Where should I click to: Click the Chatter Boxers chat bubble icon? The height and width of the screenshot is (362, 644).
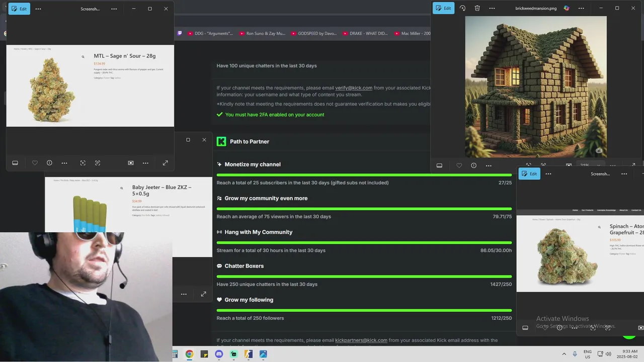click(x=219, y=266)
